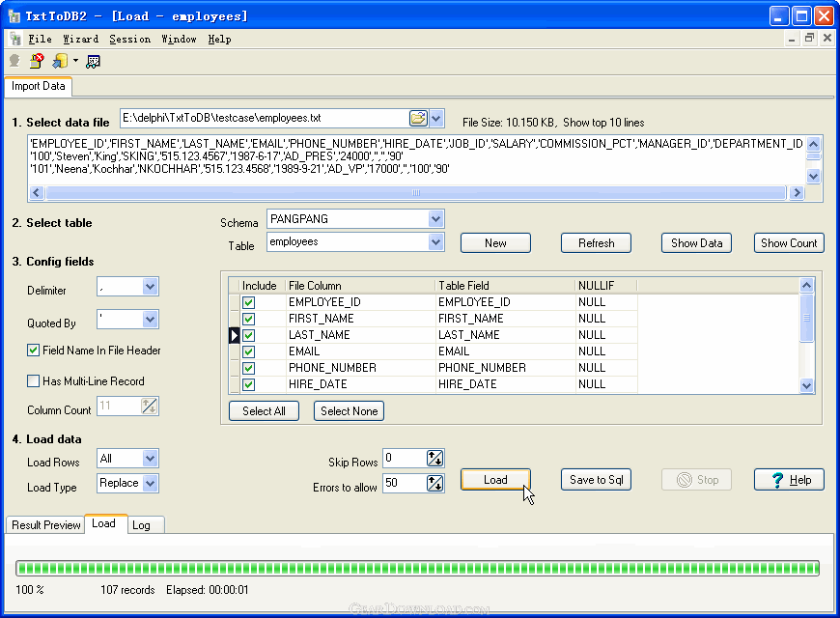The image size is (840, 618).
Task: Expand the Quoted By dropdown
Action: point(150,320)
